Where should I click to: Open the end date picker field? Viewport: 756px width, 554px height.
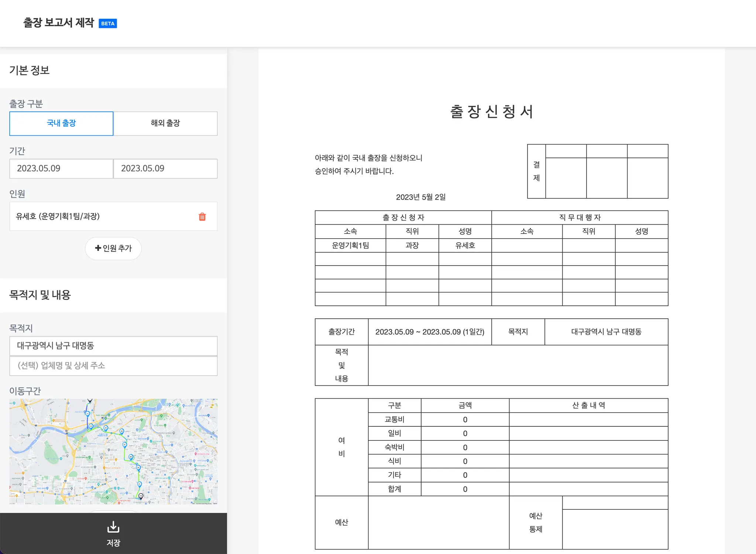click(x=165, y=169)
